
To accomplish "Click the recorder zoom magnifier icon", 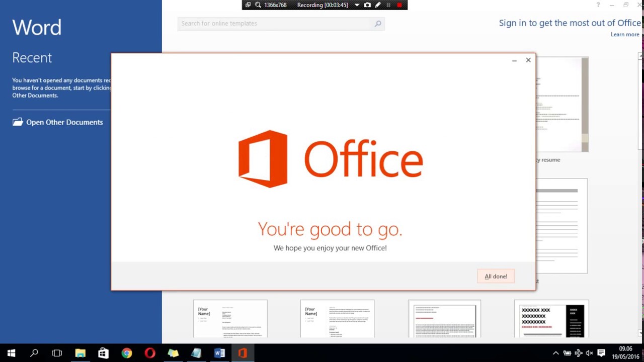I will [258, 5].
